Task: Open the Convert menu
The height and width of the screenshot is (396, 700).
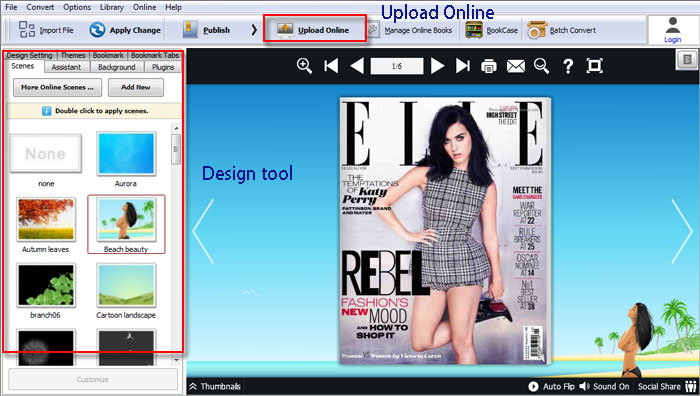Action: click(40, 7)
